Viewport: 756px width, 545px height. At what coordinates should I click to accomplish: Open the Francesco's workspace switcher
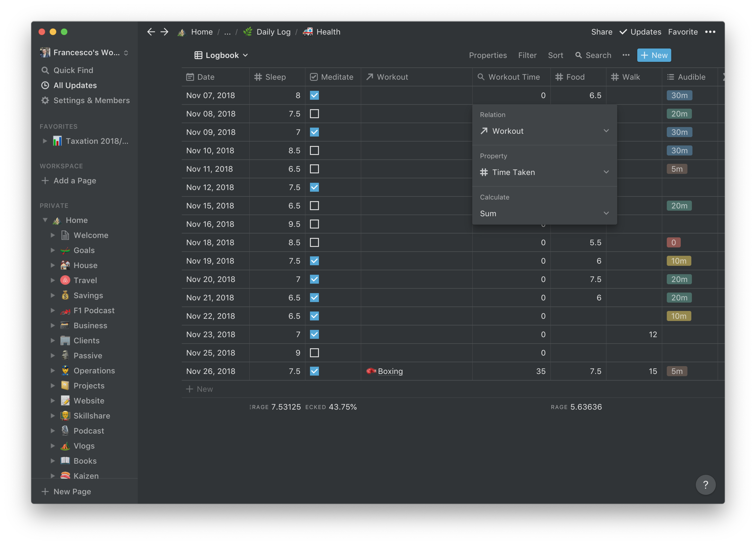pos(84,52)
